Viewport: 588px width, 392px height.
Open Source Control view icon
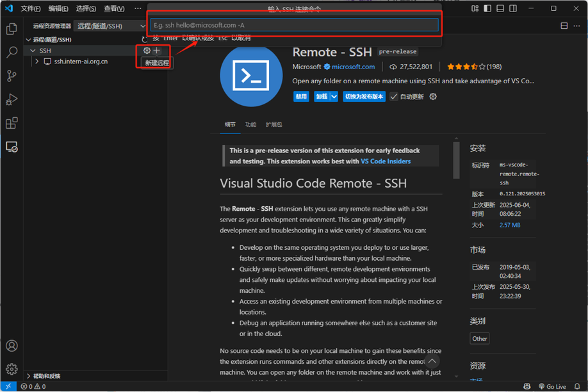tap(12, 76)
